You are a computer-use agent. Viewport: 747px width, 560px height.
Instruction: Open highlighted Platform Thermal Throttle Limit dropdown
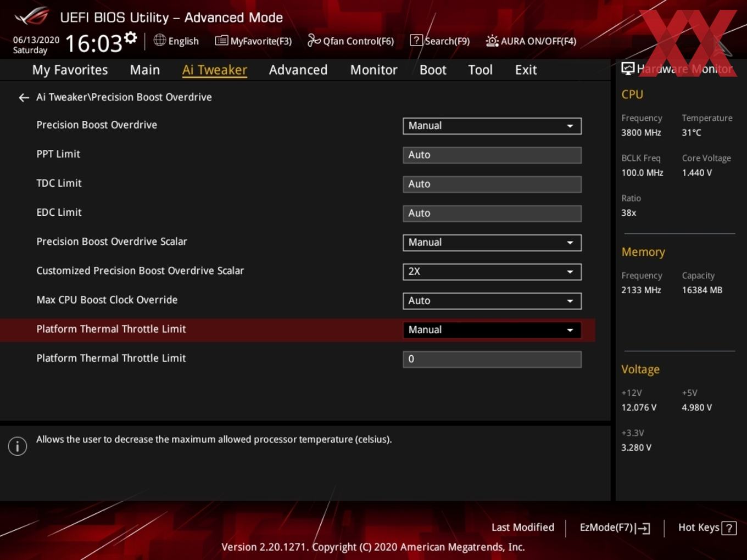[492, 330]
